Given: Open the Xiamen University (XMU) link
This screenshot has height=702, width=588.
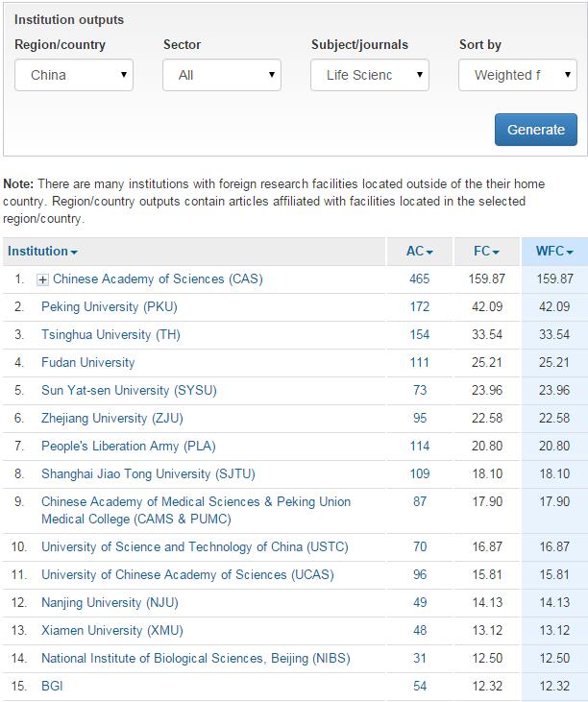Looking at the screenshot, I should pyautogui.click(x=111, y=631).
